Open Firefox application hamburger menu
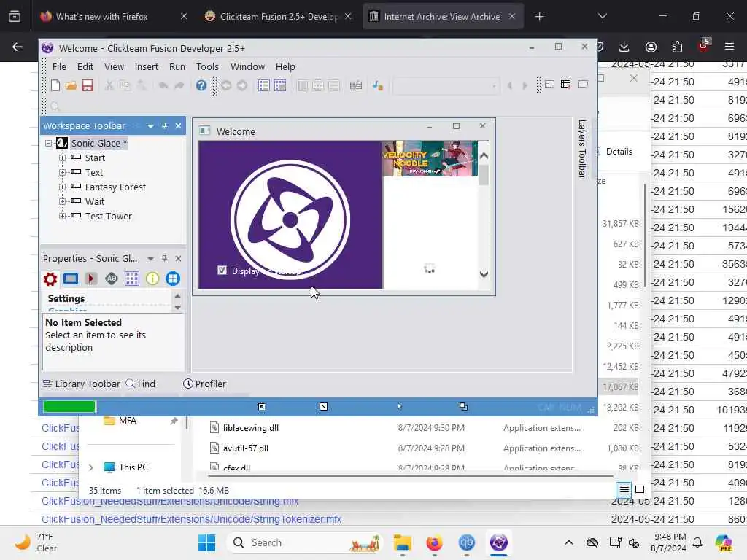This screenshot has height=560, width=747. click(729, 47)
